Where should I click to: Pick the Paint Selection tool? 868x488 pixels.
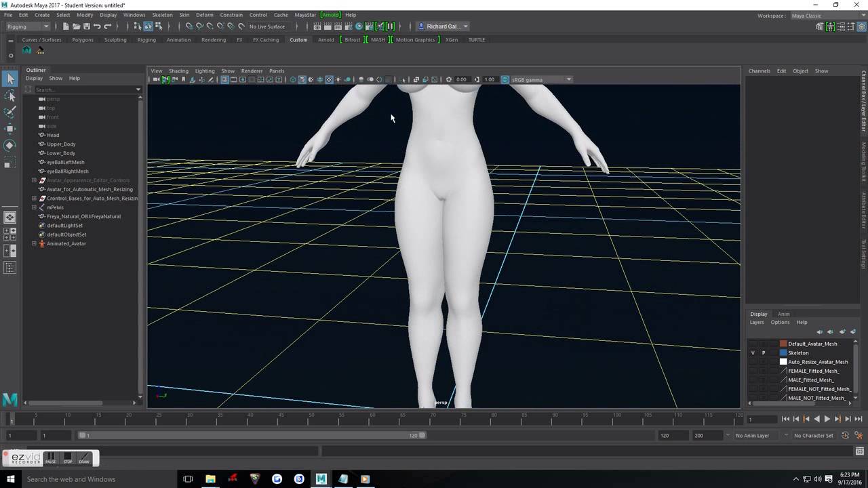10,113
